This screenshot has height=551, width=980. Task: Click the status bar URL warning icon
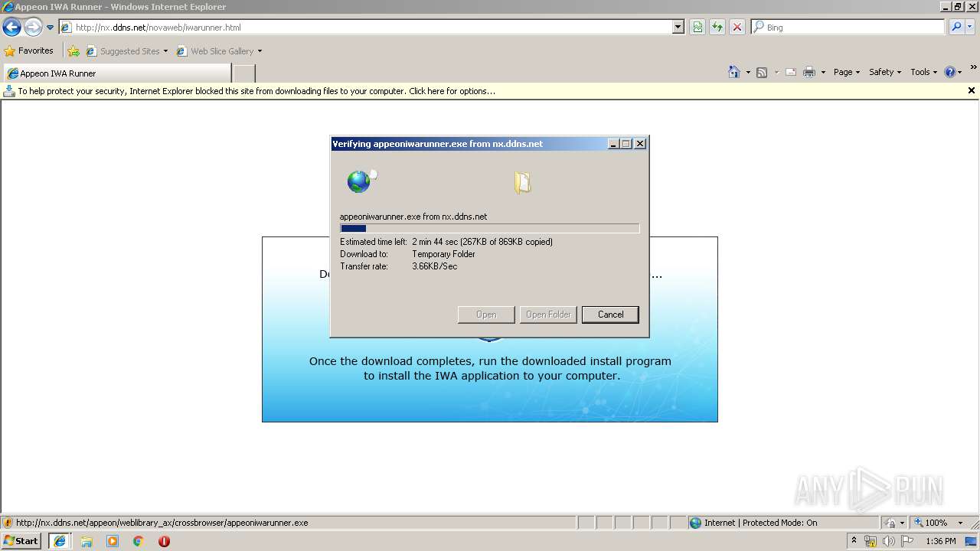8,523
